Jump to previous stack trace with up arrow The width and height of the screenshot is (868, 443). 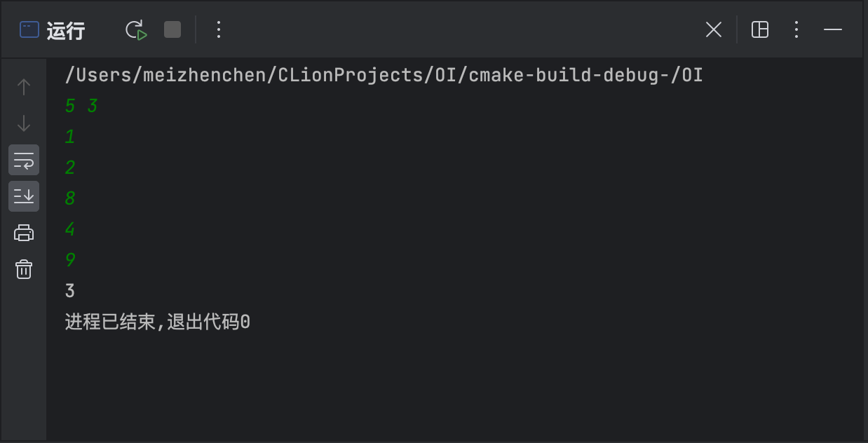coord(24,87)
